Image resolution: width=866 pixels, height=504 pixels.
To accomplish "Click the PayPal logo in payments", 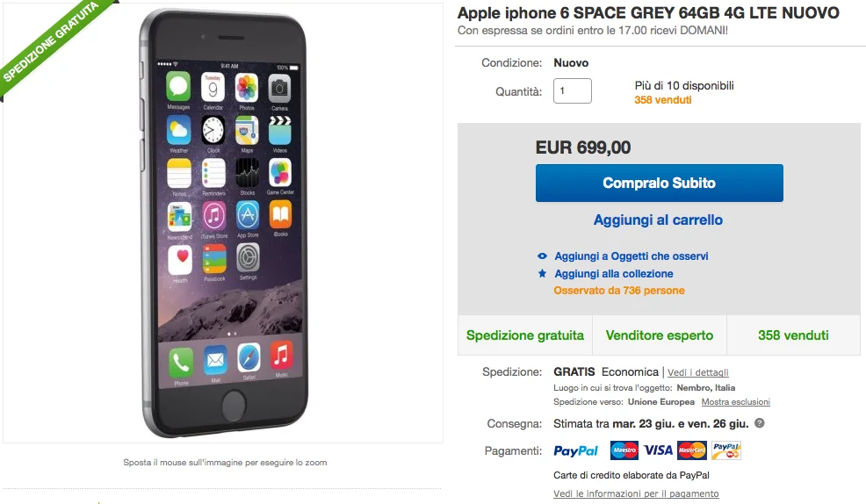I will (x=575, y=451).
